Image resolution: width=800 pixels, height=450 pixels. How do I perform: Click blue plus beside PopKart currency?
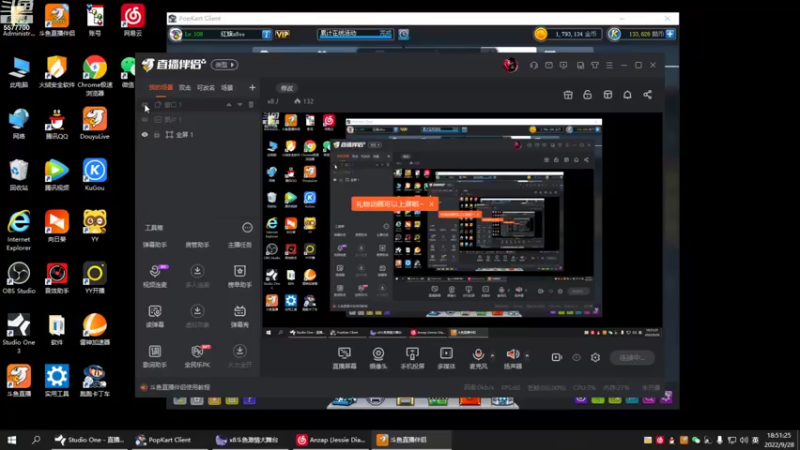point(670,34)
